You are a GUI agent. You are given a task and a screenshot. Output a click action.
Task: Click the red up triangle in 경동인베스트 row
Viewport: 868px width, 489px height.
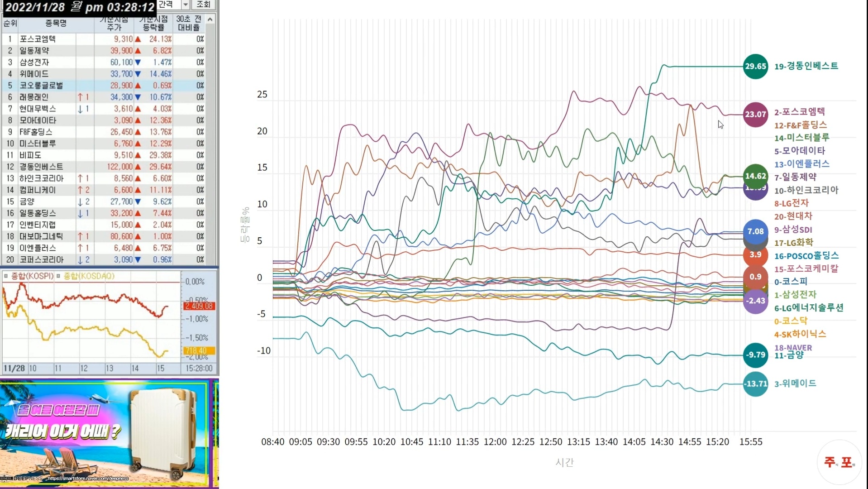click(138, 167)
